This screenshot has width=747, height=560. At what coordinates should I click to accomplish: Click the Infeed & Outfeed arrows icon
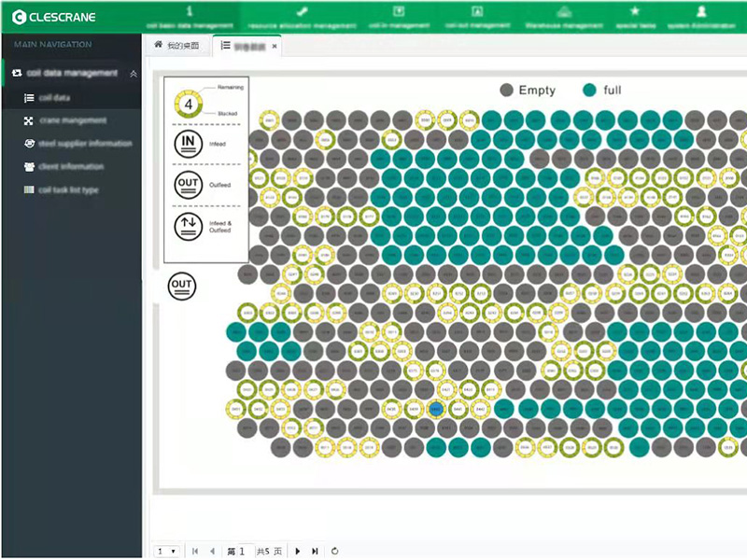(188, 226)
